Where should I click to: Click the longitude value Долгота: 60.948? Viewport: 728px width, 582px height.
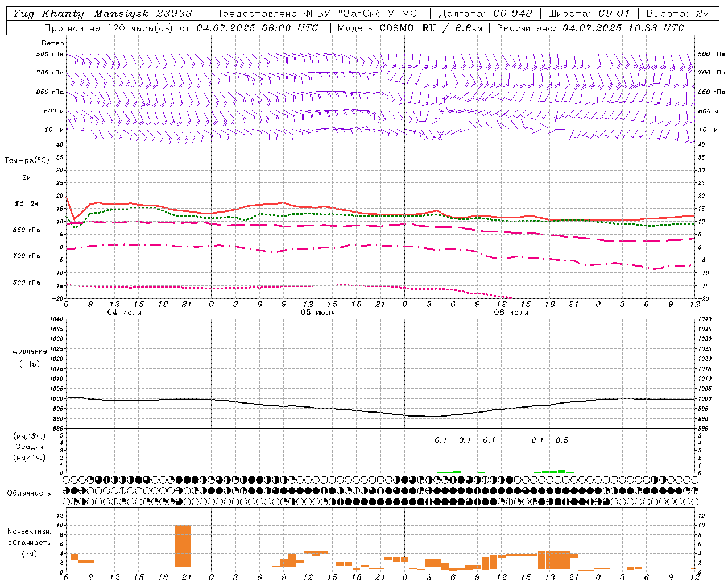point(486,14)
